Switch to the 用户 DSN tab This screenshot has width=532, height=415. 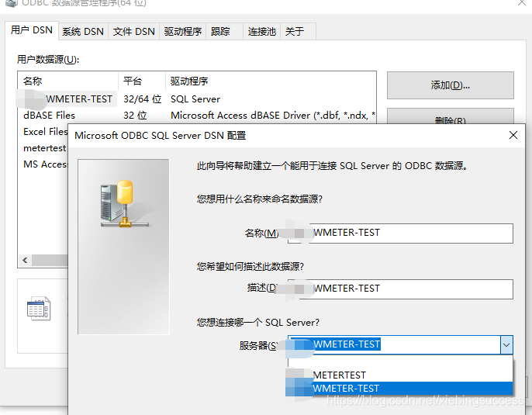(x=32, y=30)
